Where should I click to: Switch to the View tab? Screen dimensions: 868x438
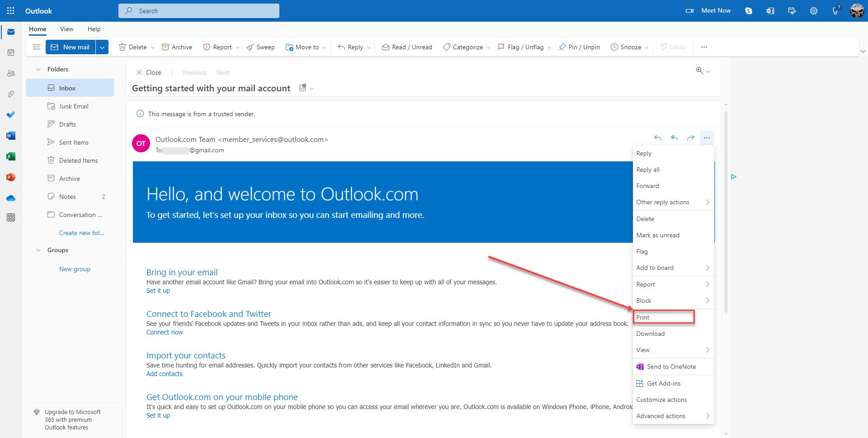66,29
